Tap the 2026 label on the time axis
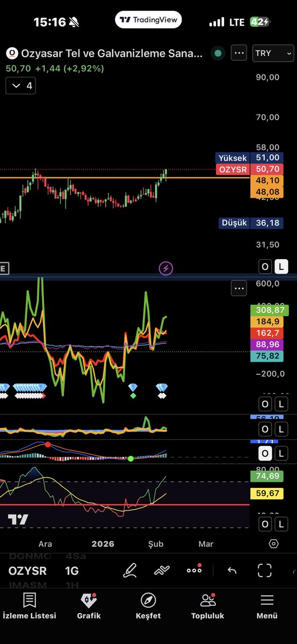Screen dimensions: 297x644 coord(103,544)
